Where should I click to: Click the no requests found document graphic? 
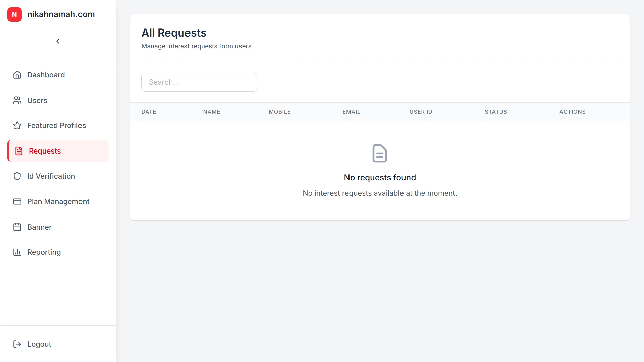(380, 153)
